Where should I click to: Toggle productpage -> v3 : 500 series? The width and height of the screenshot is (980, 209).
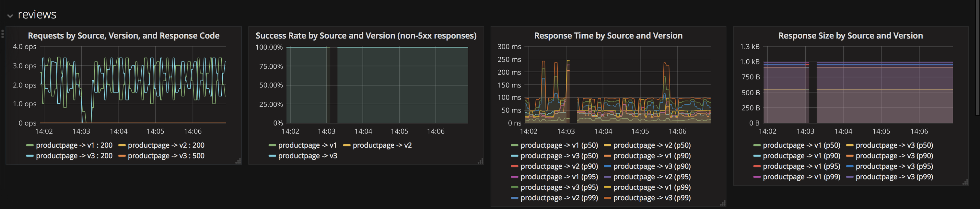166,156
